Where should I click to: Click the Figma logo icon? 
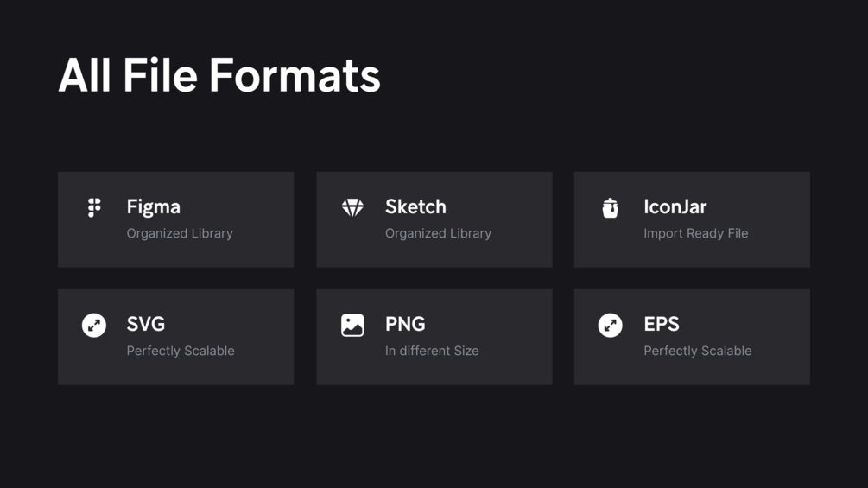(x=94, y=207)
